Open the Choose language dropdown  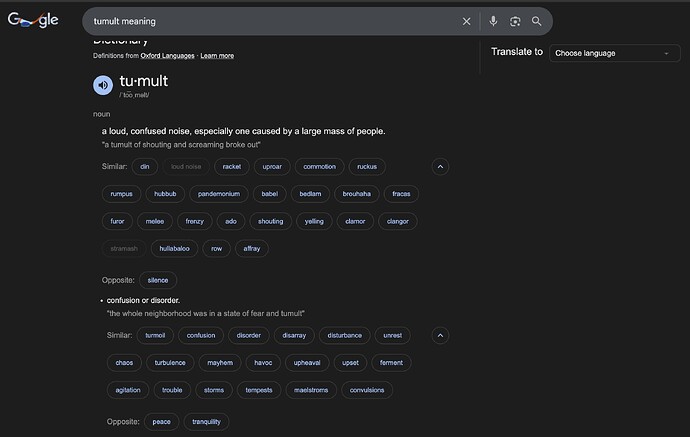point(614,53)
